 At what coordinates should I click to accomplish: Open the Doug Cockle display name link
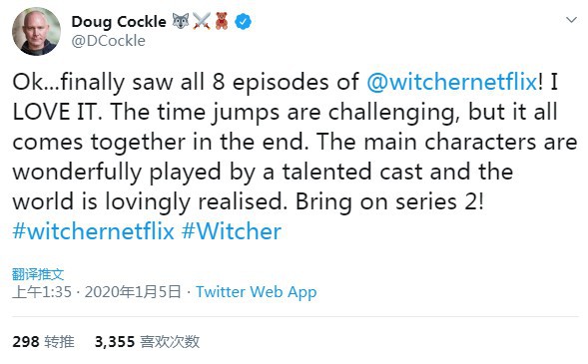119,22
